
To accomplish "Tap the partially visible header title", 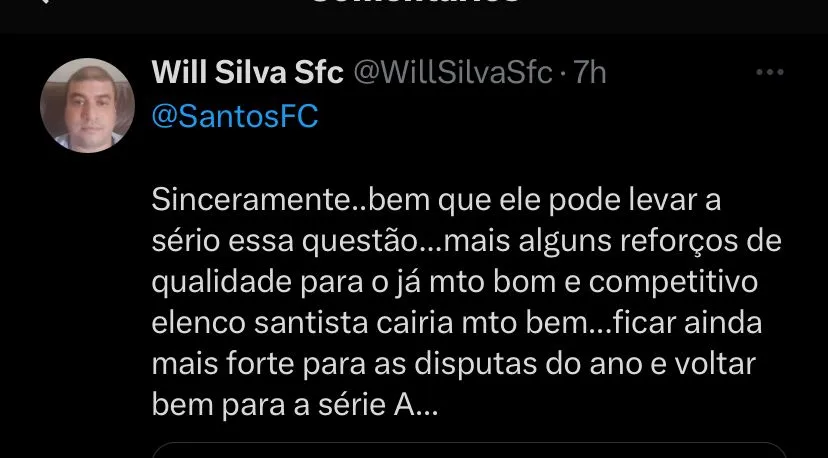I will click(414, 4).
